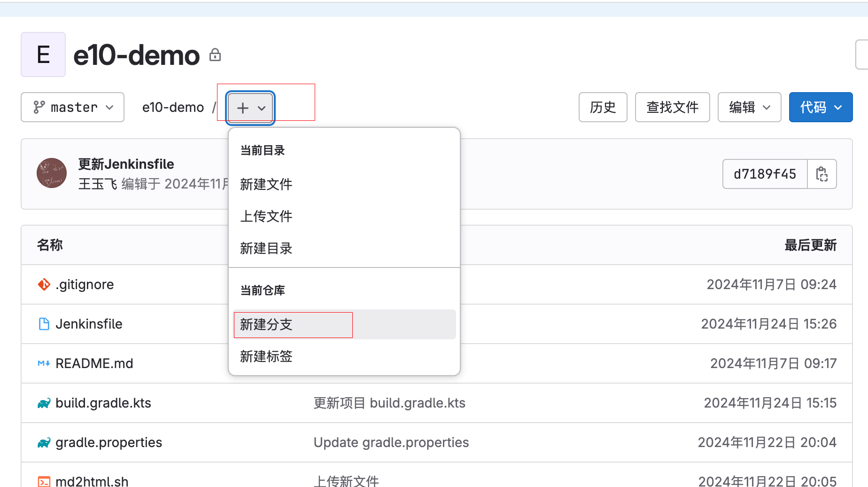Click the Jenkinsfile document icon
The height and width of the screenshot is (487, 868).
pyautogui.click(x=44, y=324)
